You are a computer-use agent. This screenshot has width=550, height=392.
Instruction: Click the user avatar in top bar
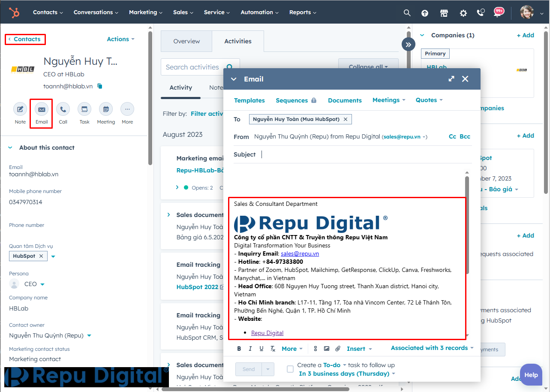527,12
